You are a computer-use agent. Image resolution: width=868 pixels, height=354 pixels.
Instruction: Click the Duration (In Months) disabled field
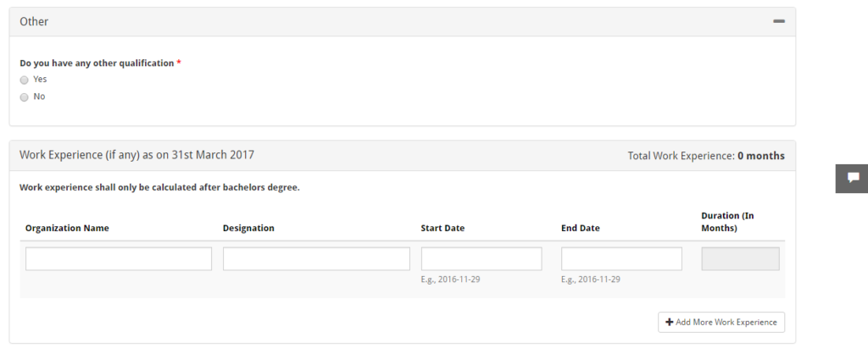[740, 259]
